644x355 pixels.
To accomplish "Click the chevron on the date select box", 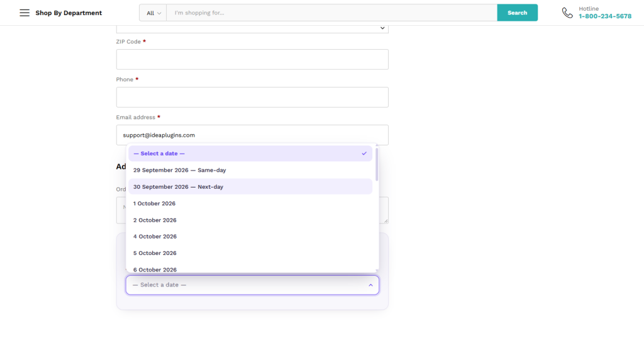I will point(370,285).
